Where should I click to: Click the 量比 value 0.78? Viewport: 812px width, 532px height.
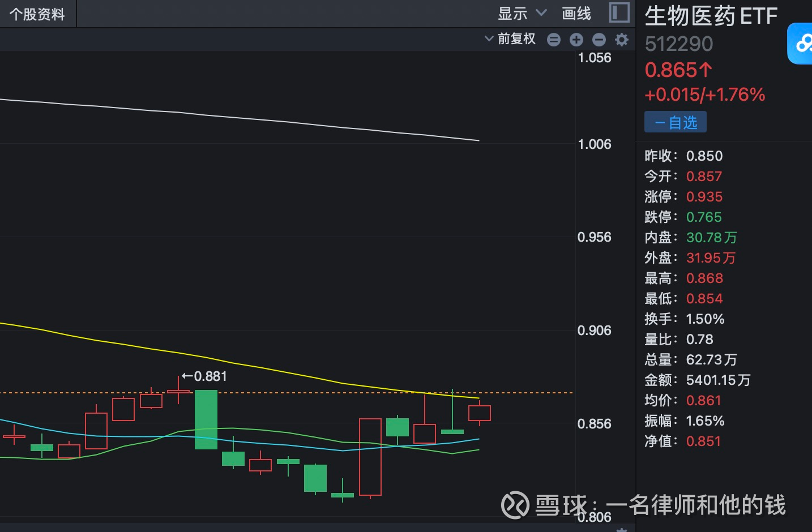click(699, 339)
